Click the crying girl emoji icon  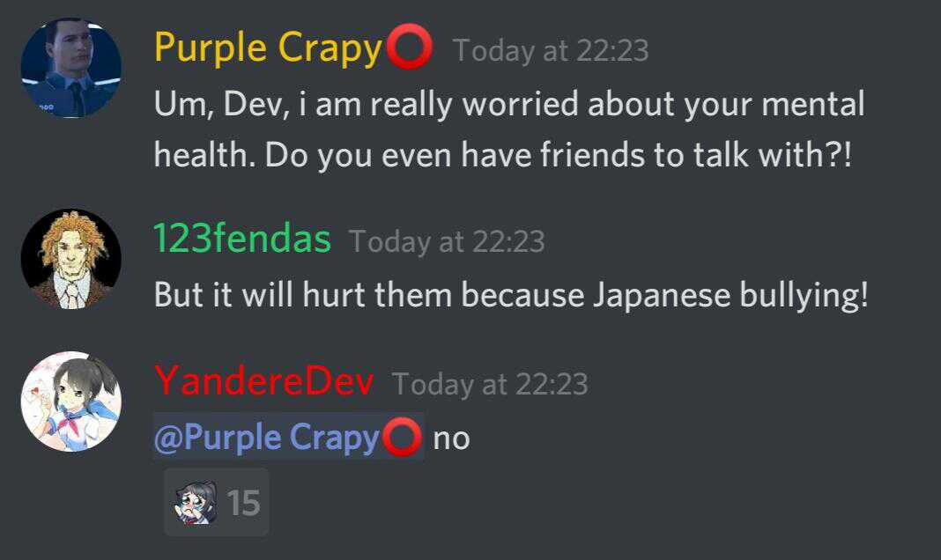pos(195,503)
